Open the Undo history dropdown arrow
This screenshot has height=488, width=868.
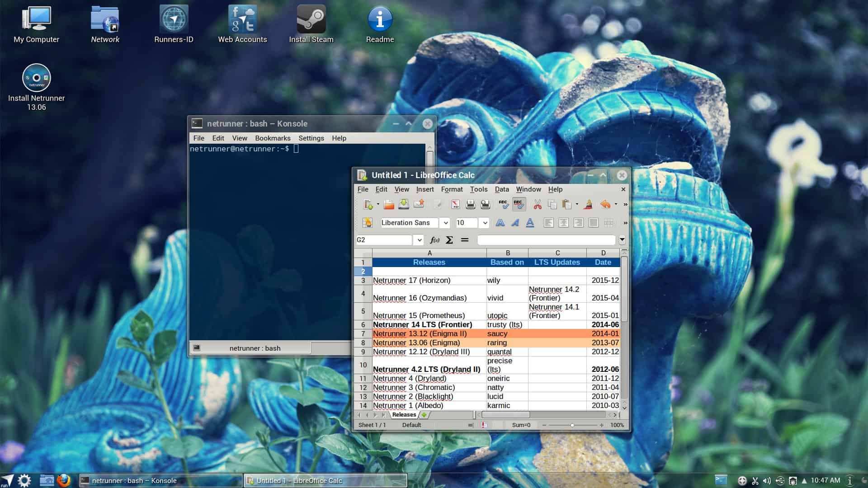(616, 205)
